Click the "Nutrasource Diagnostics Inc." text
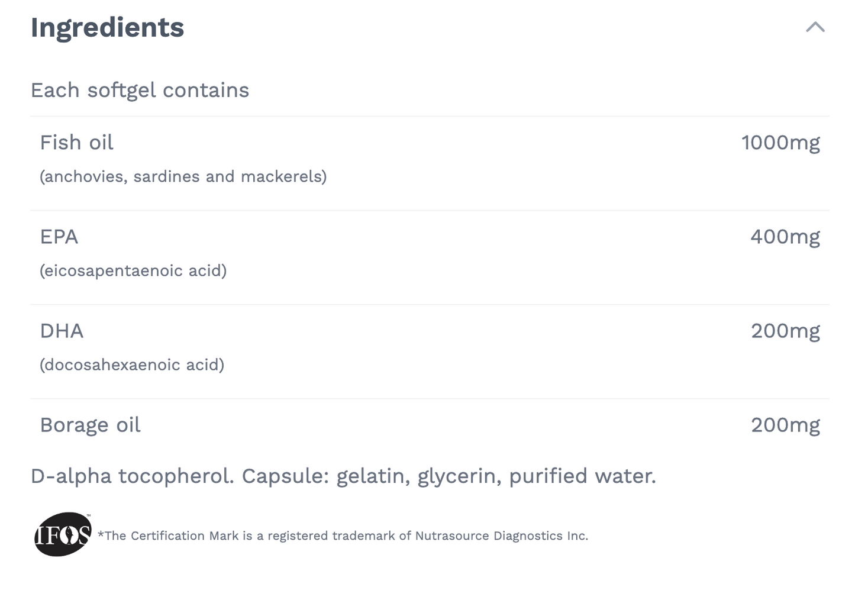The image size is (855, 616). [x=501, y=536]
